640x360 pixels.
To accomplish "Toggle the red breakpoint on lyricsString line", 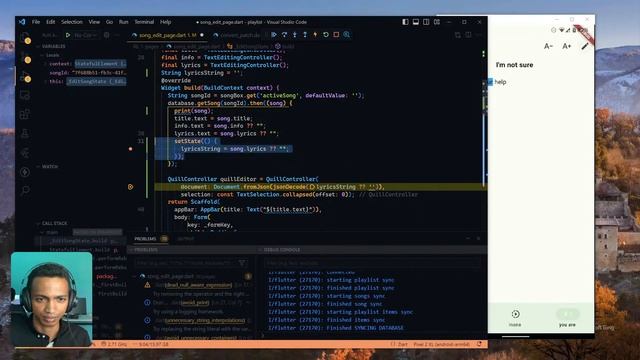I will click(x=131, y=149).
